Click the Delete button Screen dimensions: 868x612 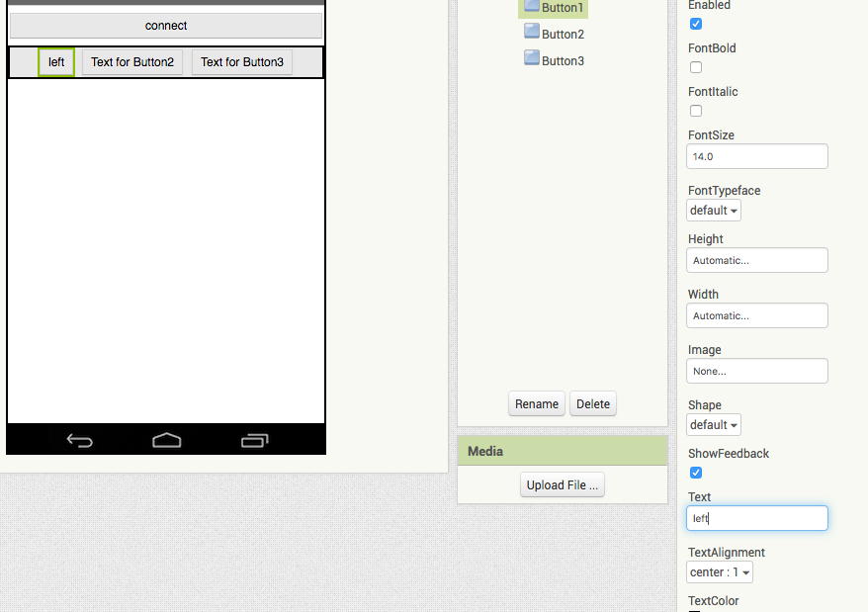(x=593, y=403)
